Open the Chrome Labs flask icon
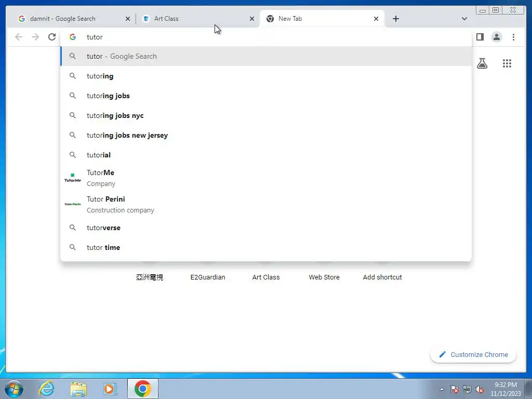 coord(482,63)
